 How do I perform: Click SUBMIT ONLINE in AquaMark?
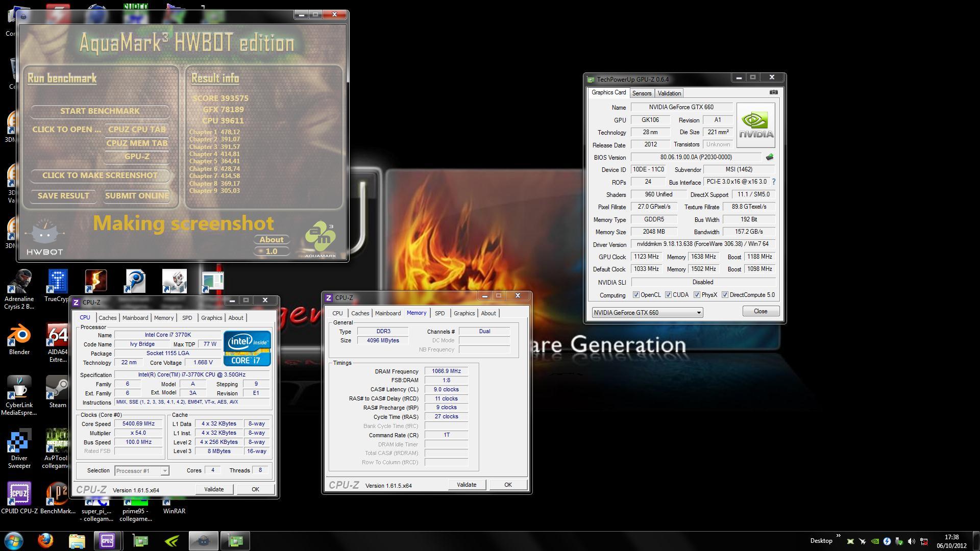click(x=137, y=196)
